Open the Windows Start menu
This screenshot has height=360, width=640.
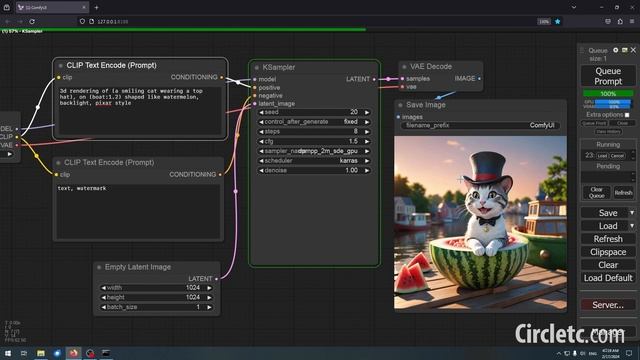pyautogui.click(x=8, y=353)
